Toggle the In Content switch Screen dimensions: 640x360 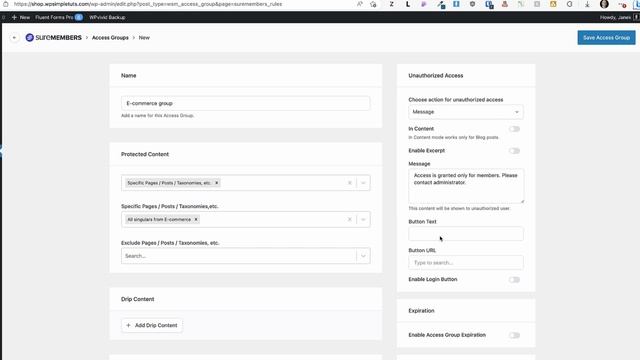[514, 129]
